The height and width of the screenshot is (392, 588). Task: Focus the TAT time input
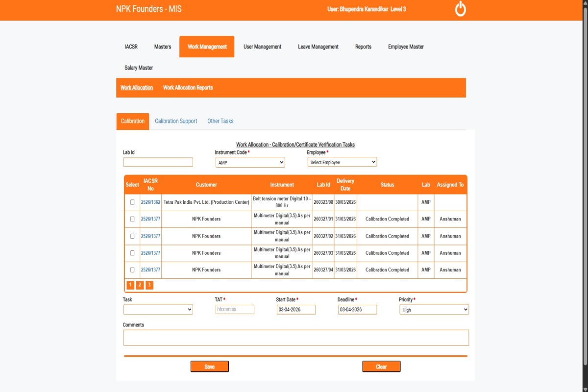coord(235,310)
